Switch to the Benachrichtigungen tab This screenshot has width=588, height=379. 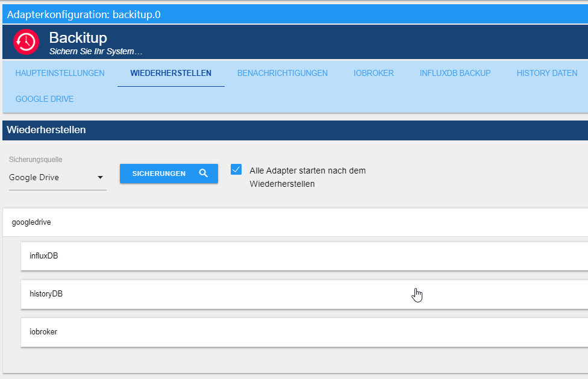pyautogui.click(x=283, y=73)
